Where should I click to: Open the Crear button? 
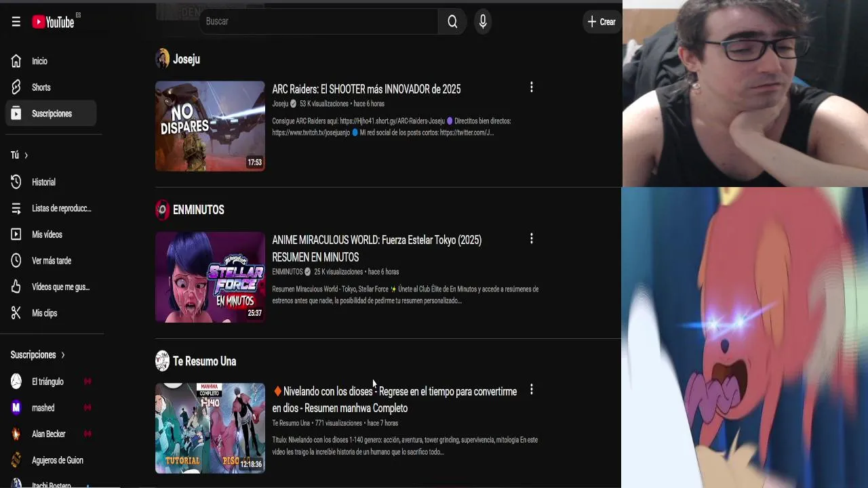click(601, 22)
